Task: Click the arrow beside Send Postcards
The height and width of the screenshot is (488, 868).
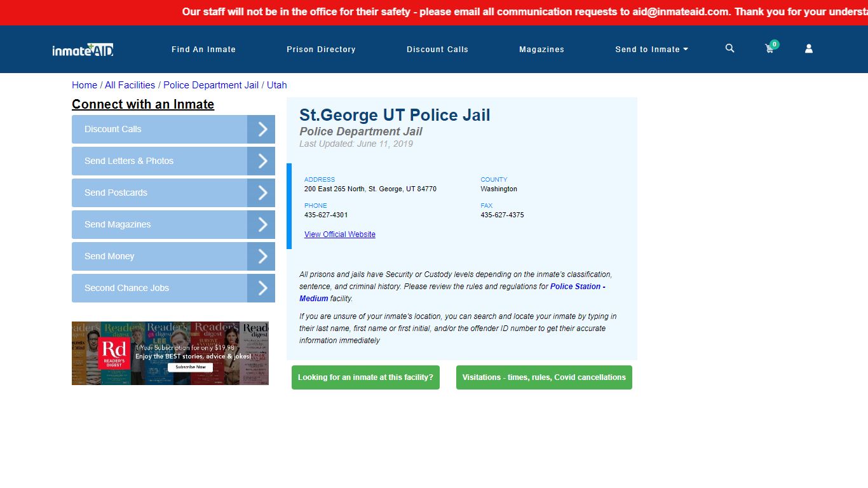Action: (261, 193)
